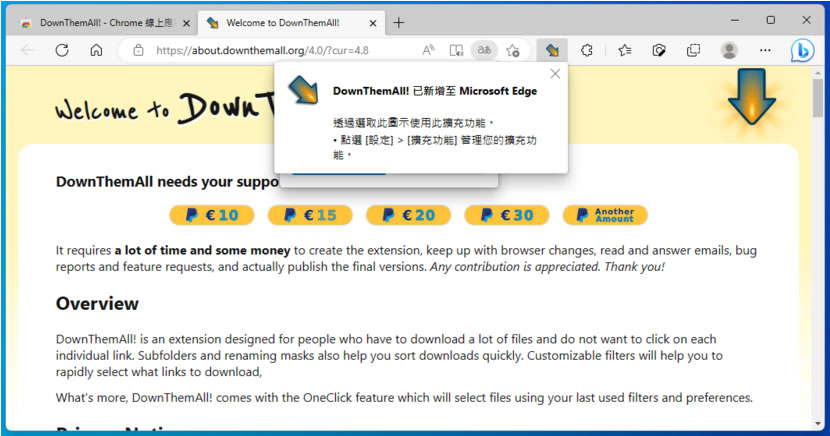Click the popup title 'DownThemAll! 已新增至 Microsoft Edge'
The height and width of the screenshot is (436, 830).
(435, 91)
